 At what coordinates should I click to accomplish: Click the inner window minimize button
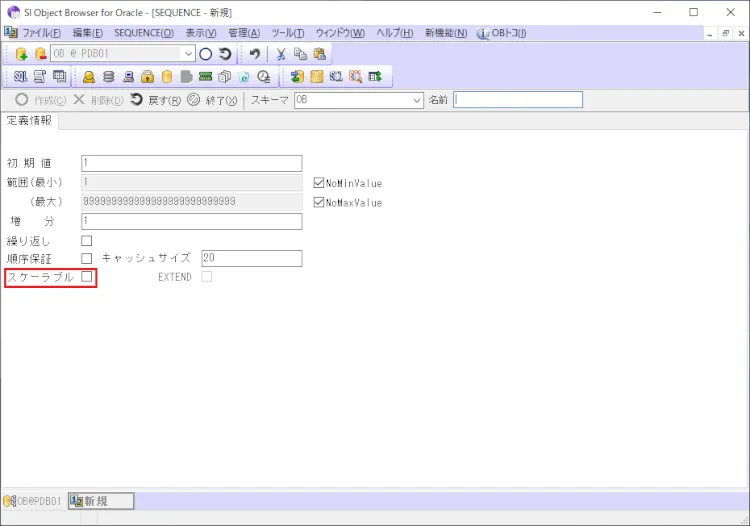coord(709,33)
